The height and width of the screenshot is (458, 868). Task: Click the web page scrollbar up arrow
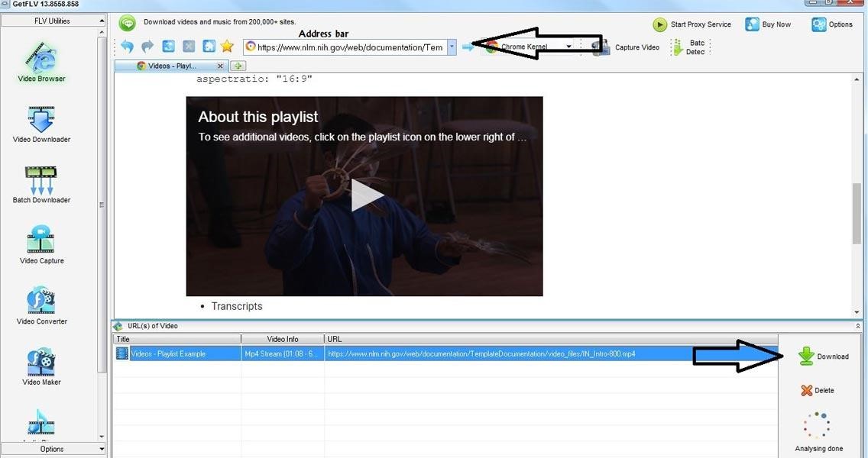tap(857, 79)
